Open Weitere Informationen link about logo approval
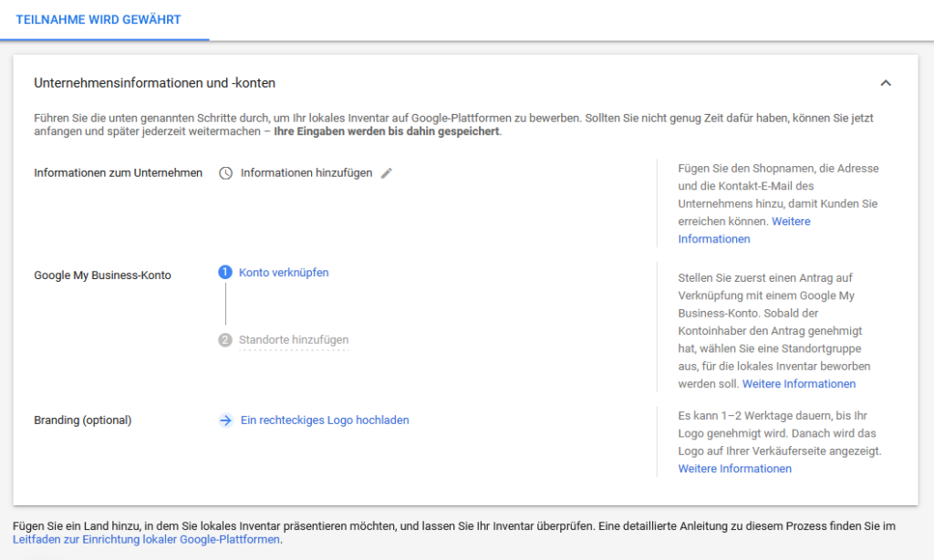This screenshot has width=934, height=560. click(734, 469)
